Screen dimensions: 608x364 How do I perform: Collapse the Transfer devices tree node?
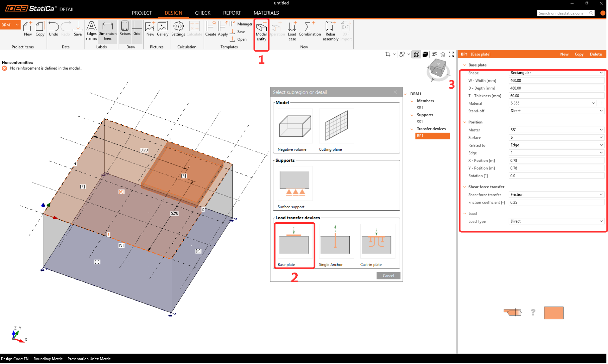412,129
